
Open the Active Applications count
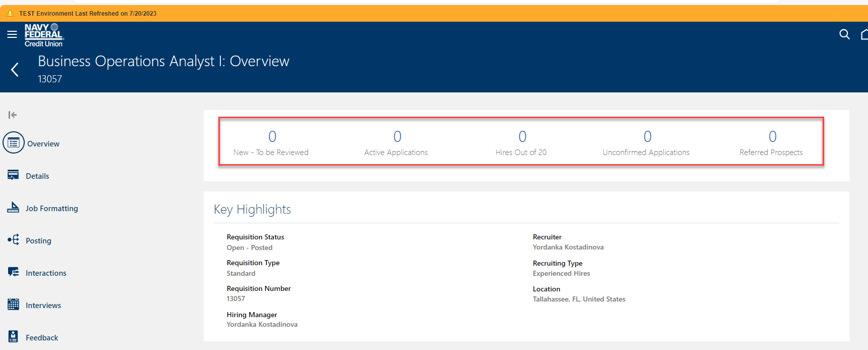click(397, 136)
